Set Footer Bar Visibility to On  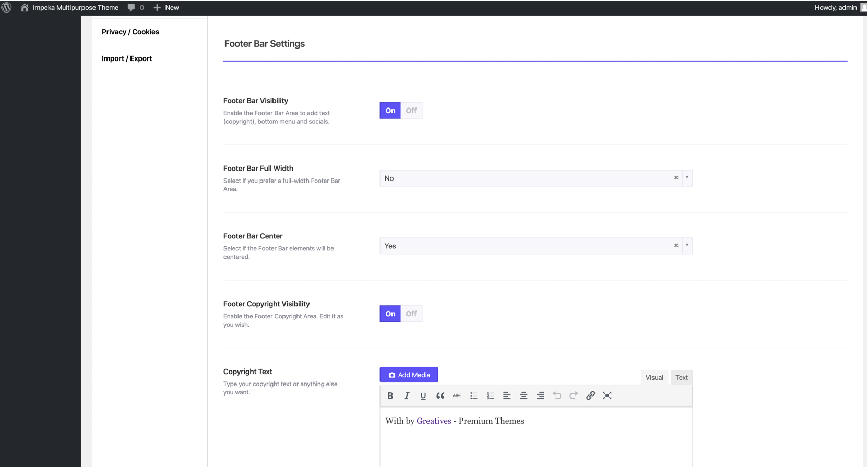390,111
